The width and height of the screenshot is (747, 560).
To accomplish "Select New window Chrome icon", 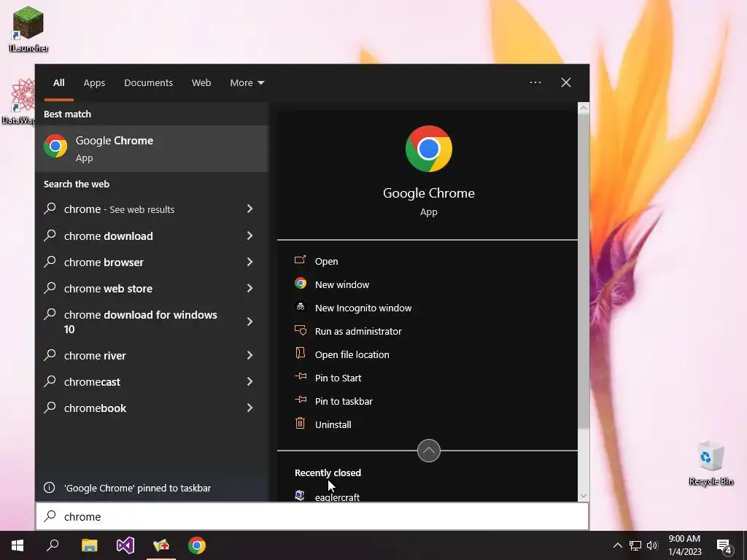I will click(x=300, y=284).
